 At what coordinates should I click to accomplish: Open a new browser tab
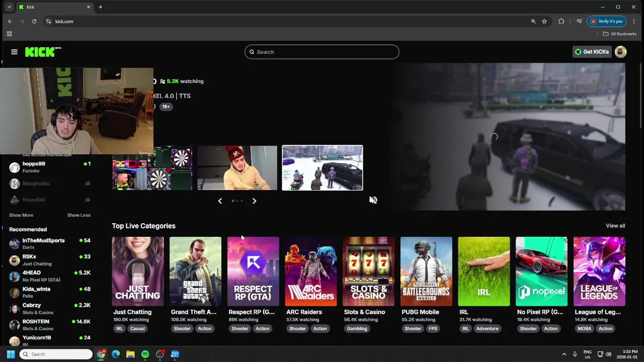pyautogui.click(x=101, y=7)
